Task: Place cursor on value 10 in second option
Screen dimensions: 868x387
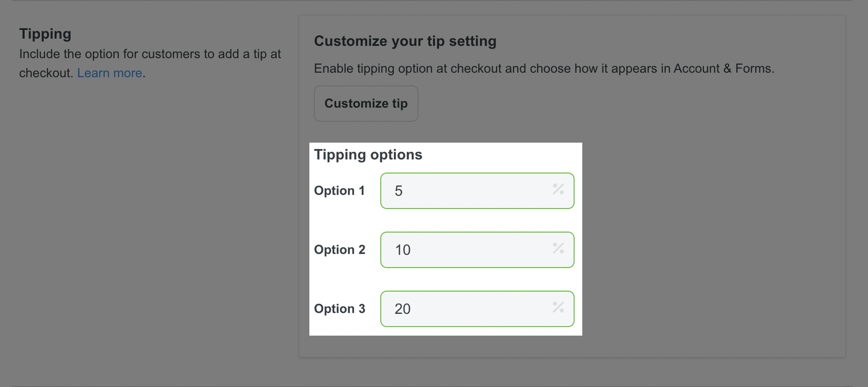Action: pyautogui.click(x=403, y=250)
